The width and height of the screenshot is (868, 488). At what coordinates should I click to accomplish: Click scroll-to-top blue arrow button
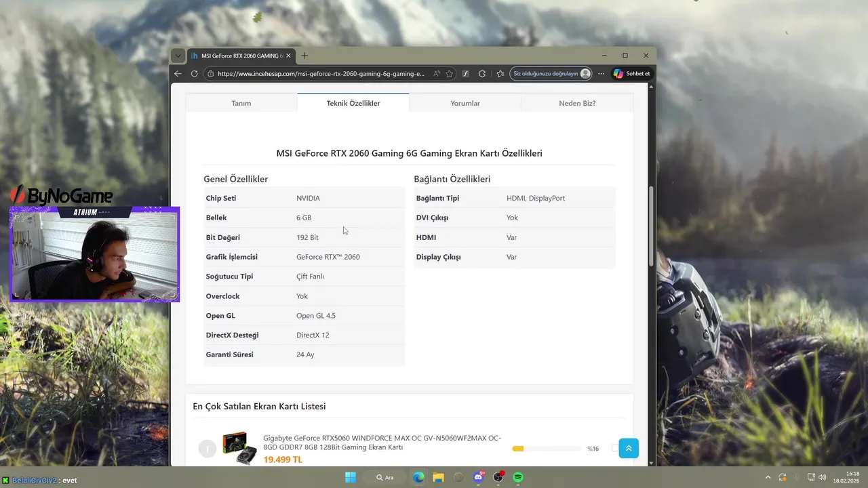click(x=629, y=448)
